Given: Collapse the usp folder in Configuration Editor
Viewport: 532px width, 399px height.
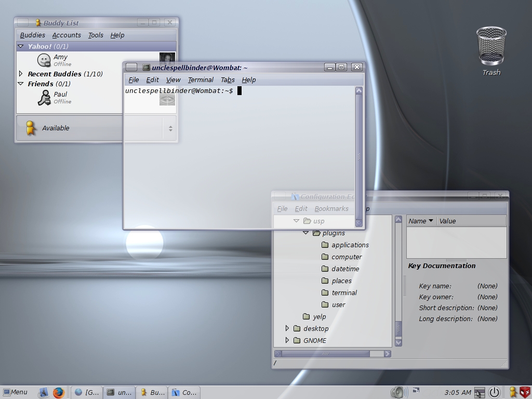Looking at the screenshot, I should [x=296, y=221].
